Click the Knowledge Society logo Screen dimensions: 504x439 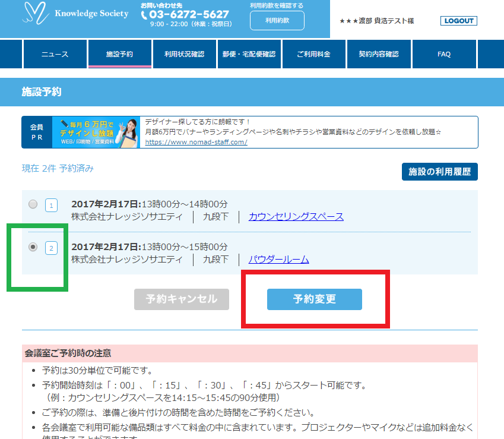click(75, 14)
